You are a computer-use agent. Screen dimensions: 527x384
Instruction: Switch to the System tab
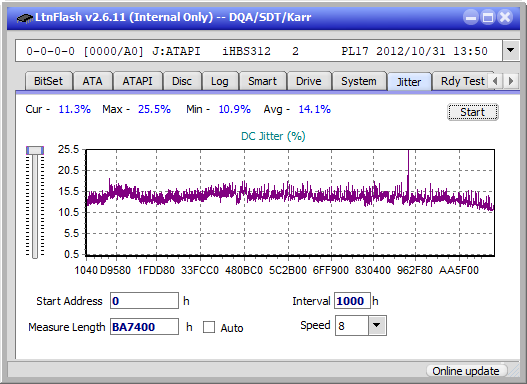(x=359, y=81)
